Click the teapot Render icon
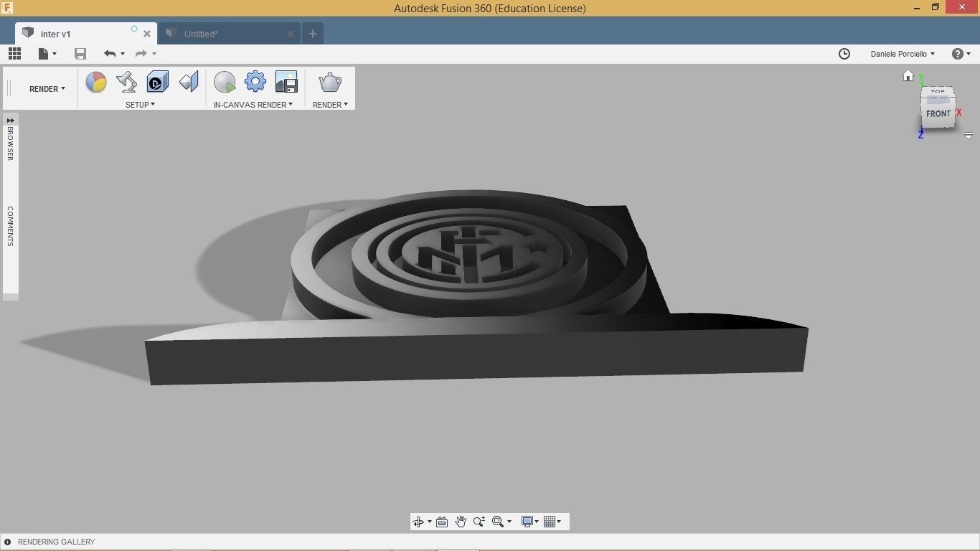This screenshot has width=980, height=551. click(x=330, y=82)
